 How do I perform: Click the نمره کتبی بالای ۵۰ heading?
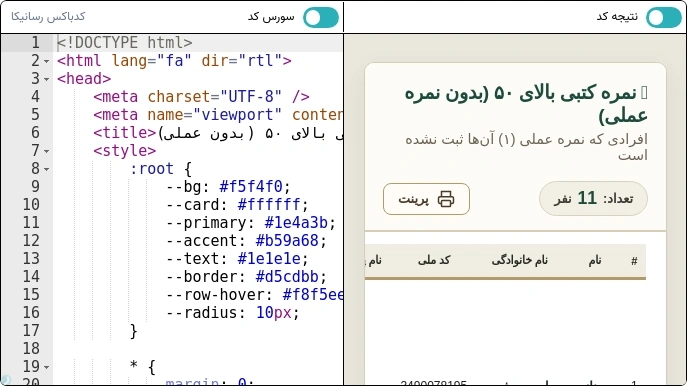526,104
